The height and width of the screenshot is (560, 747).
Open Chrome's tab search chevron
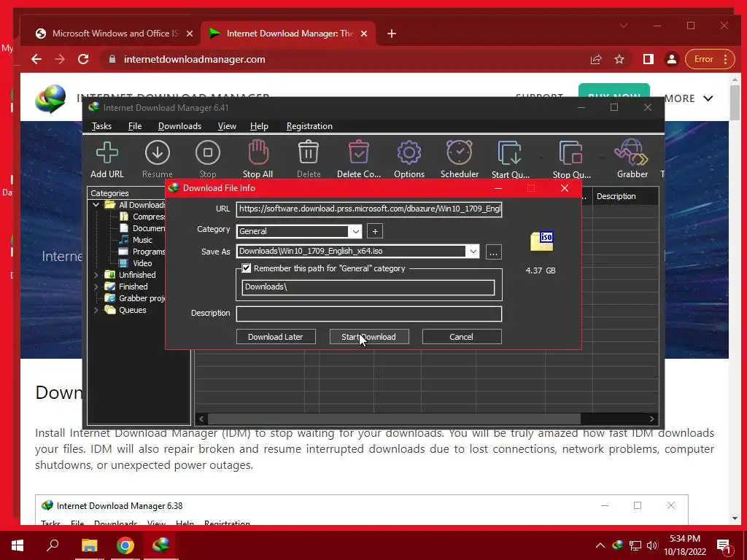(624, 26)
